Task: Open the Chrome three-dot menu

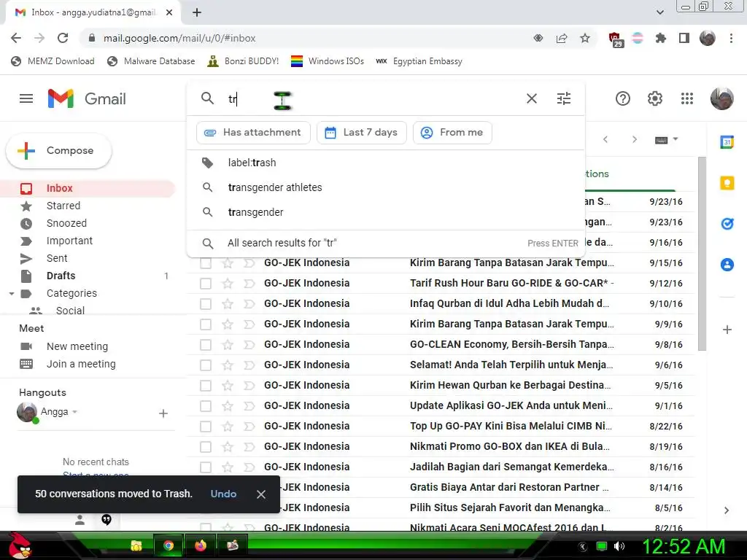Action: tap(731, 38)
